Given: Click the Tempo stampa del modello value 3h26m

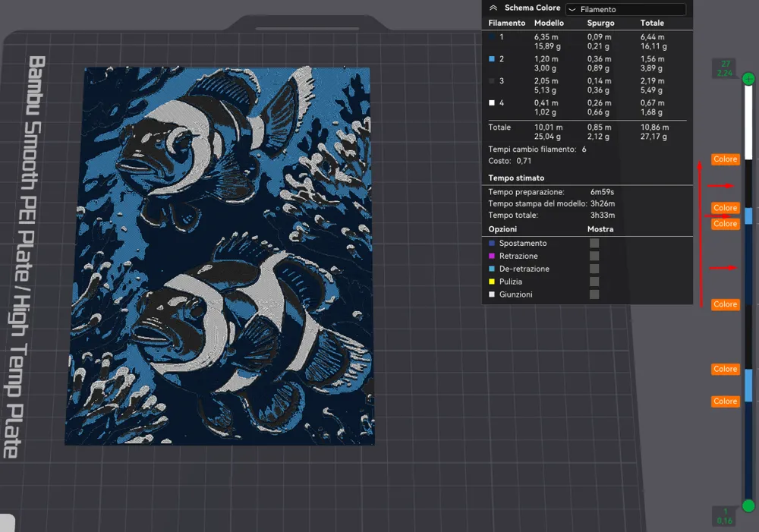Looking at the screenshot, I should coord(603,203).
